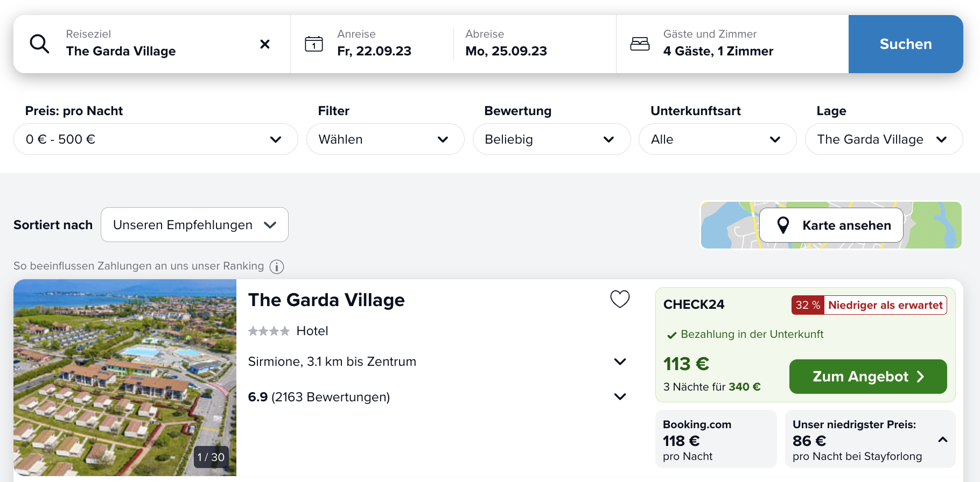Open the Lage dropdown
Image resolution: width=980 pixels, height=482 pixels.
click(884, 139)
